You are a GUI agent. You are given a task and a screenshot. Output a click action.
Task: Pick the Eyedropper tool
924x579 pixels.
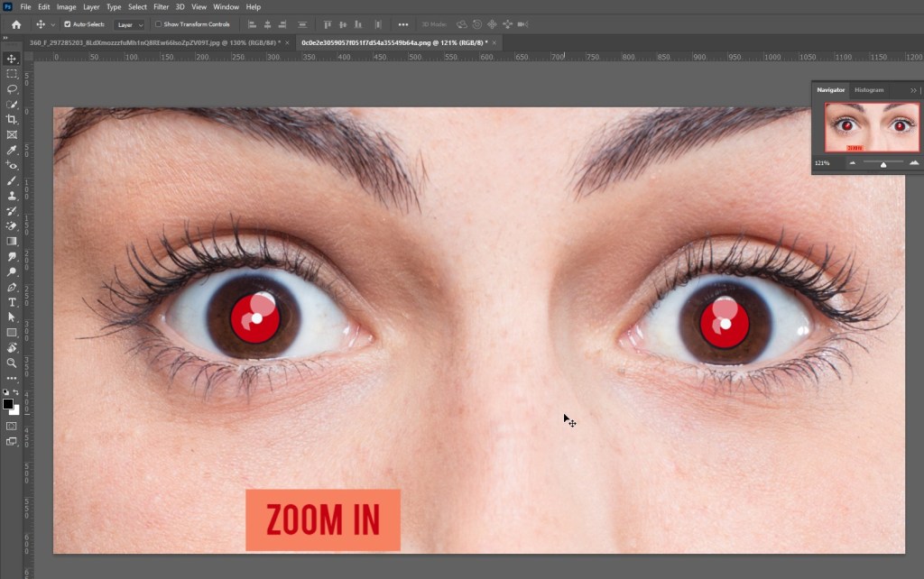[x=12, y=150]
